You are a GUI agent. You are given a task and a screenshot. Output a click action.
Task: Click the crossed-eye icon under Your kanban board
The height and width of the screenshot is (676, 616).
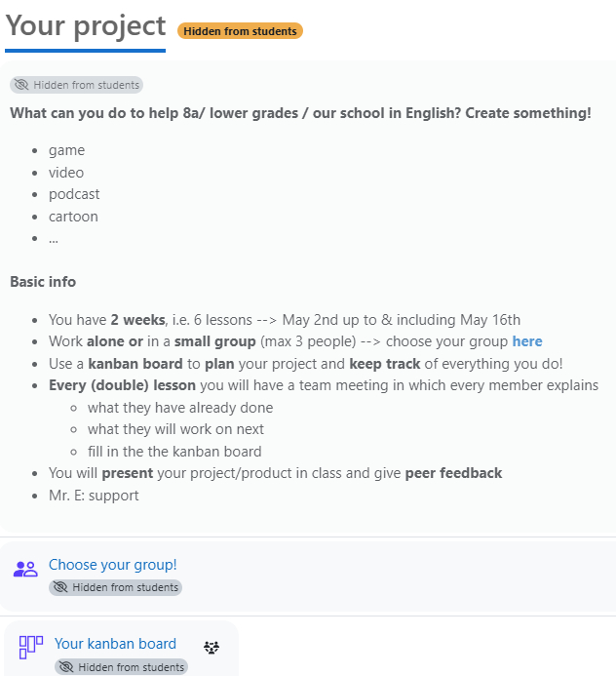[x=66, y=666]
